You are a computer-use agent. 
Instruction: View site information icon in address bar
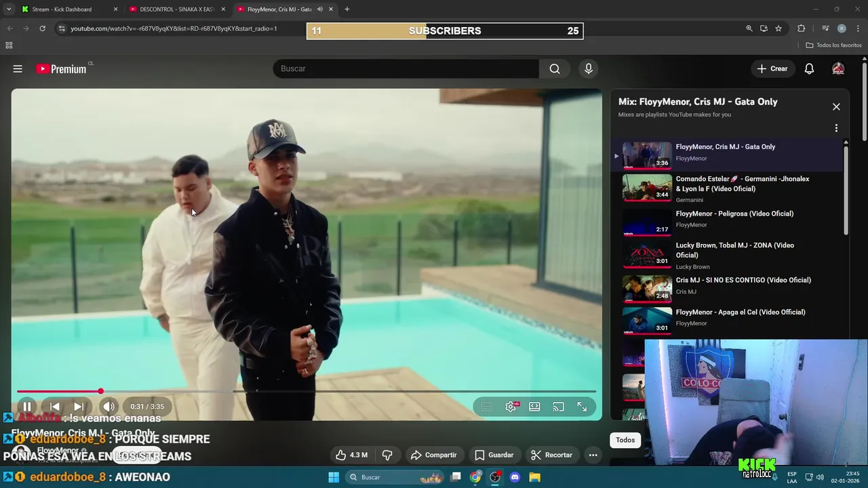[x=62, y=28]
